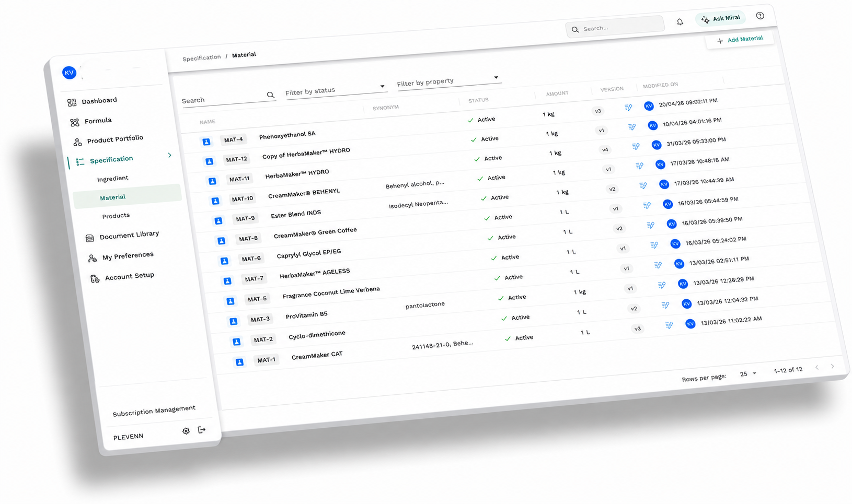Open My Preferences in the sidebar
The height and width of the screenshot is (504, 852).
121,256
